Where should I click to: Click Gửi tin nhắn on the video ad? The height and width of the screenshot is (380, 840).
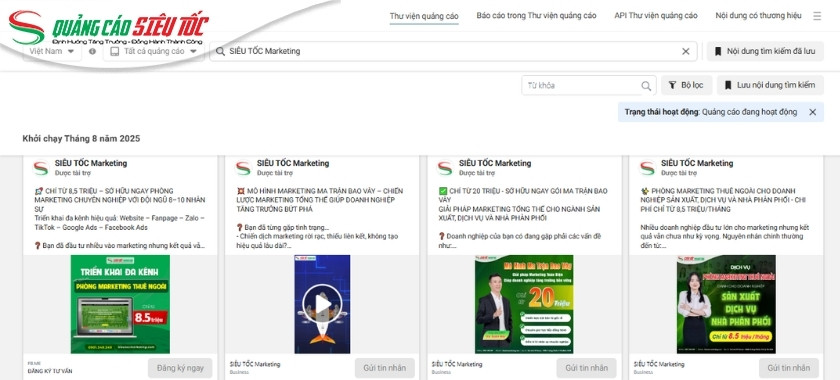click(x=385, y=368)
